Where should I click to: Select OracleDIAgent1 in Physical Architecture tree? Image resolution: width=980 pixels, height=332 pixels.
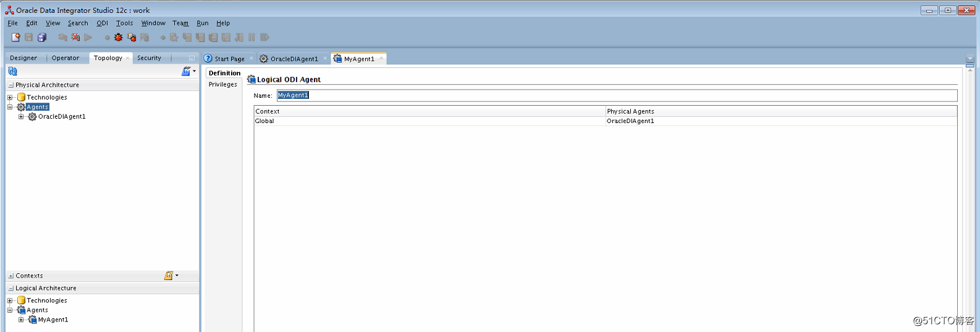[x=62, y=116]
